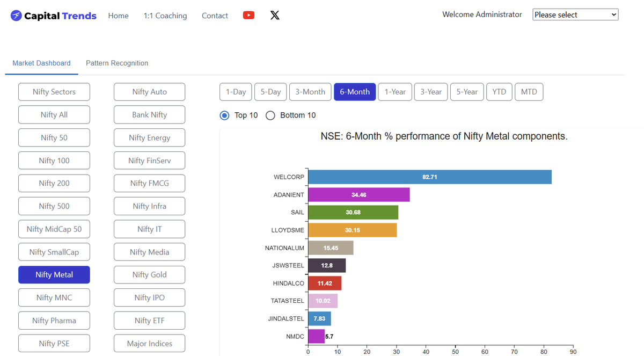Select the Nifty FMCG index

click(150, 183)
